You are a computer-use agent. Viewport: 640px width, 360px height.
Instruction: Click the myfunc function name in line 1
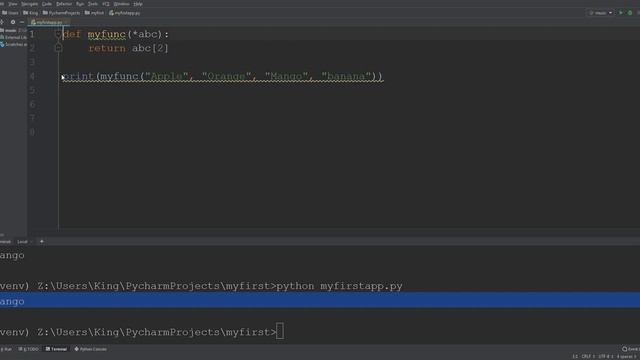coord(107,34)
